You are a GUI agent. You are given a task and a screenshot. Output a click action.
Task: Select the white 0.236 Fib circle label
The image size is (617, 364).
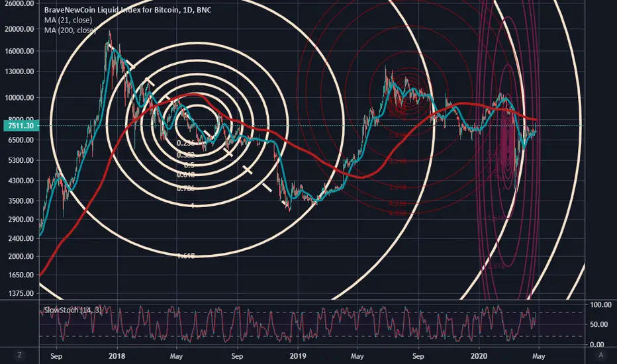(185, 143)
